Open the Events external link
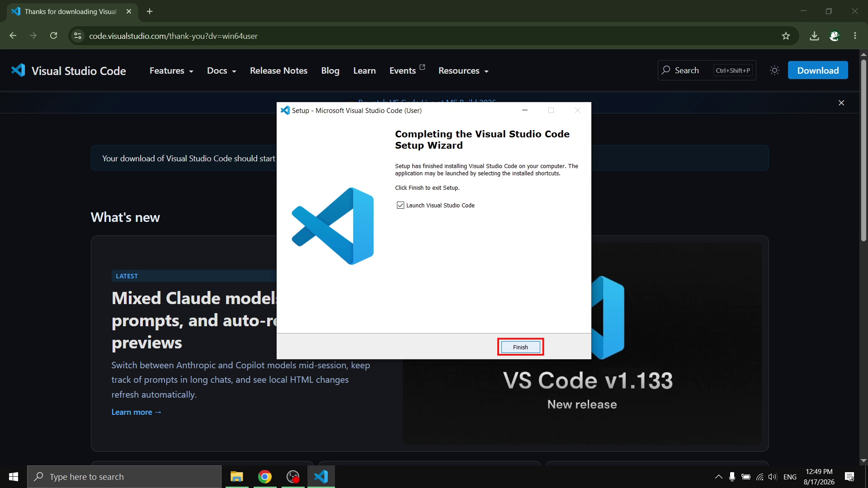 (x=407, y=70)
